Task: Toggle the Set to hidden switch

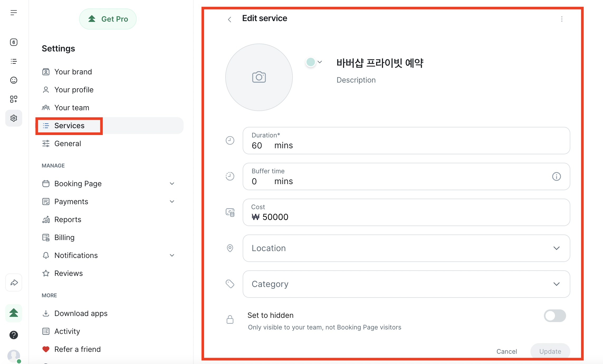Action: (x=555, y=316)
